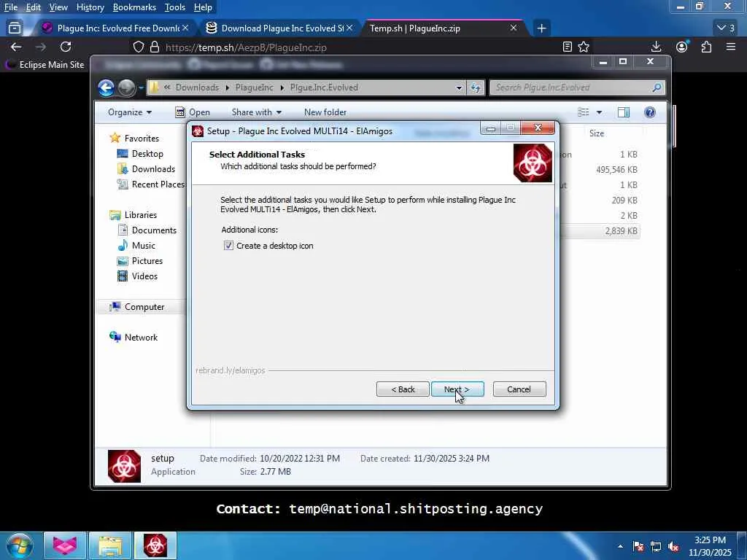Expand the view options dropdown arrow
Viewport: 747px width, 560px height.
click(600, 112)
